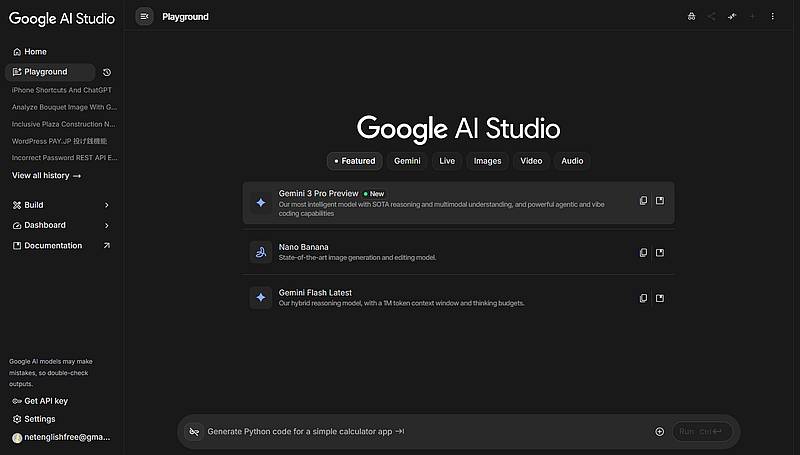Open Documentation external link arrow
Screen dimensions: 800x455
coord(107,245)
